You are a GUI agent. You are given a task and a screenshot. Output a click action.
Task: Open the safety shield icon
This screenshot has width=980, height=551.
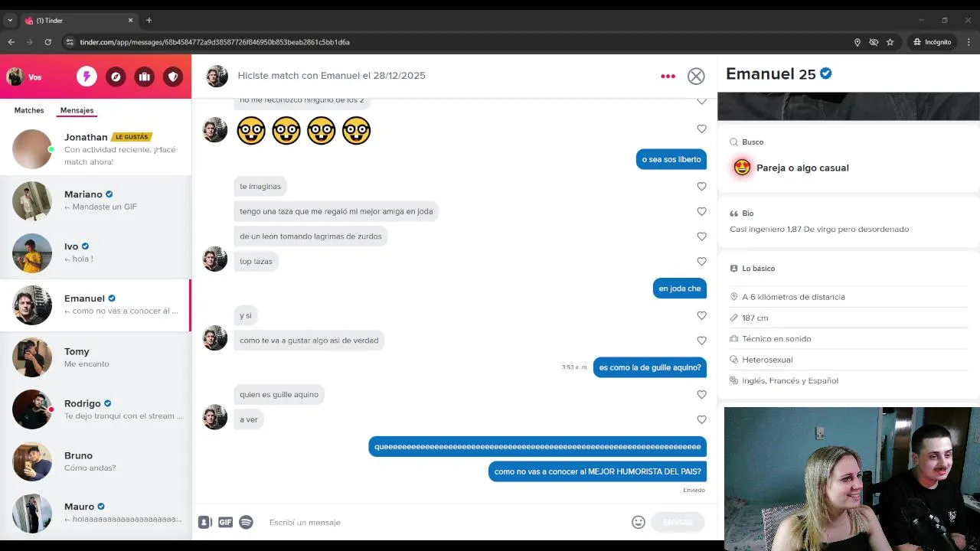point(173,77)
